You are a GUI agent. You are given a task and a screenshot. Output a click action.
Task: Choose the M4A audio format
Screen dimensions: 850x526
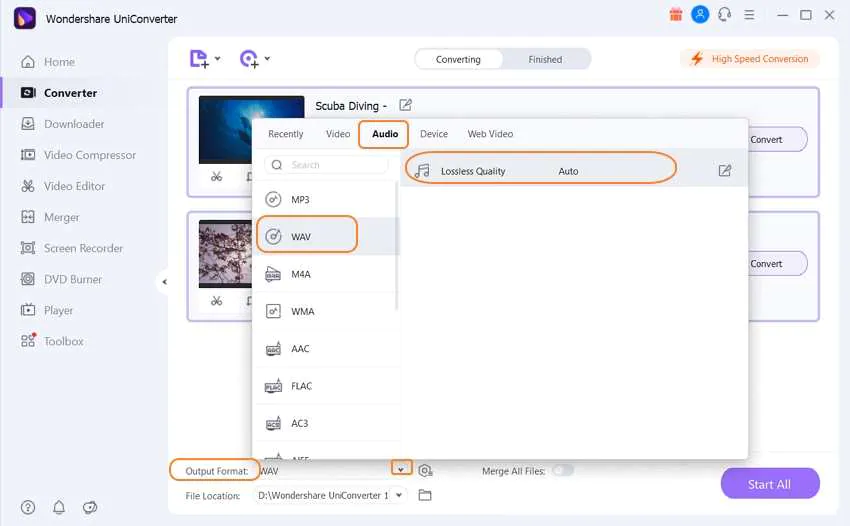[326, 274]
